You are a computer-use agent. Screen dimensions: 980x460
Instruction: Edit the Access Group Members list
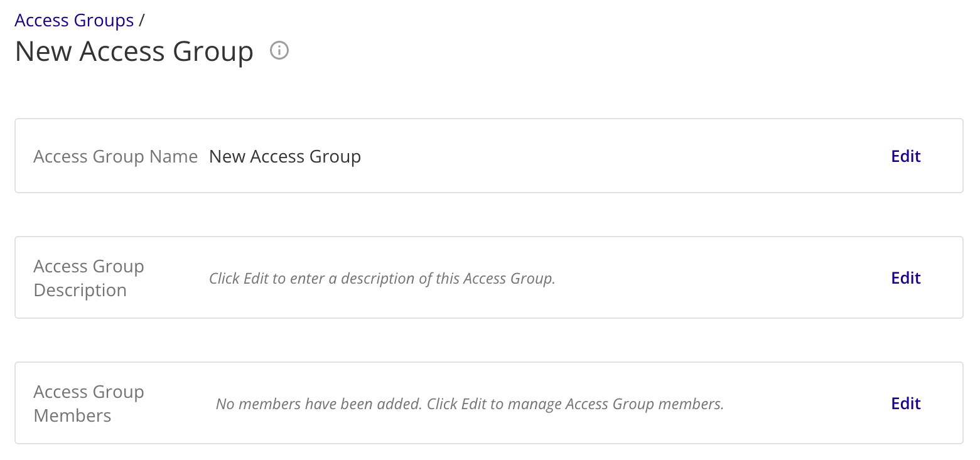click(x=906, y=404)
